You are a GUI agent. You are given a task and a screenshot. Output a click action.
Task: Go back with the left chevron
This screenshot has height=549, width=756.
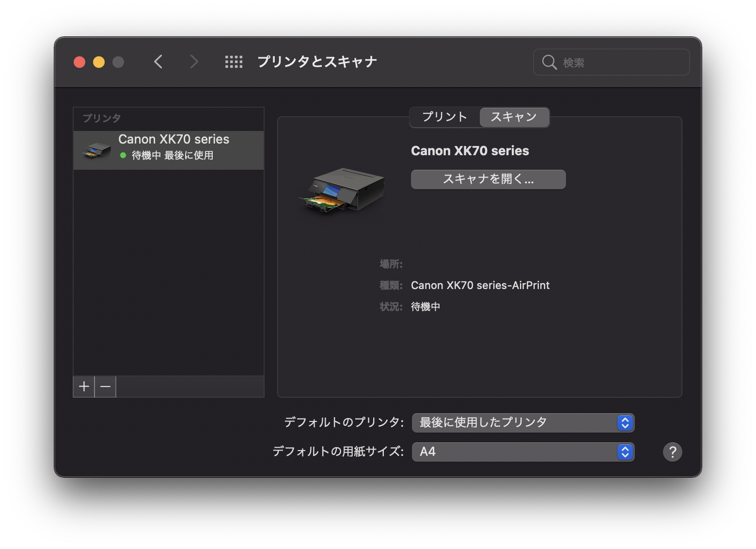coord(158,62)
